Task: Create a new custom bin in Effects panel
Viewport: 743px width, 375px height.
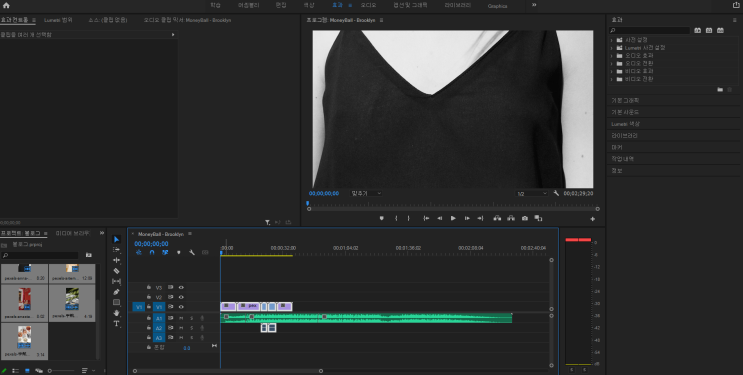Action: click(720, 89)
